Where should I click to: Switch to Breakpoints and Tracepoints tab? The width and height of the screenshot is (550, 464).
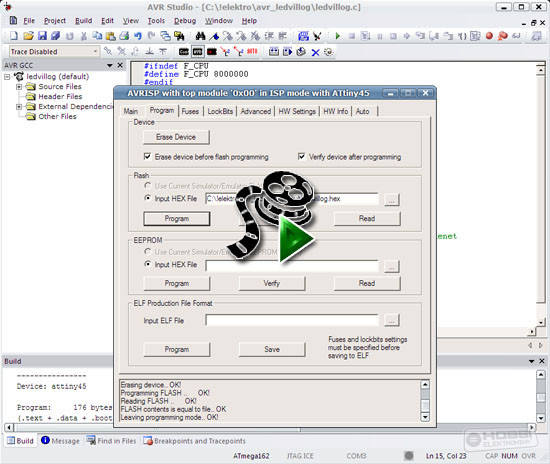pos(194,441)
